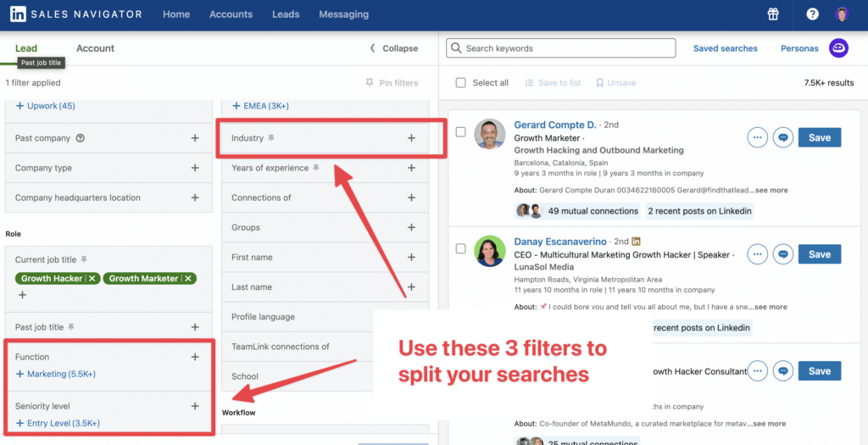Click the pin icon next to Past job title
The height and width of the screenshot is (445, 868).
click(x=71, y=327)
